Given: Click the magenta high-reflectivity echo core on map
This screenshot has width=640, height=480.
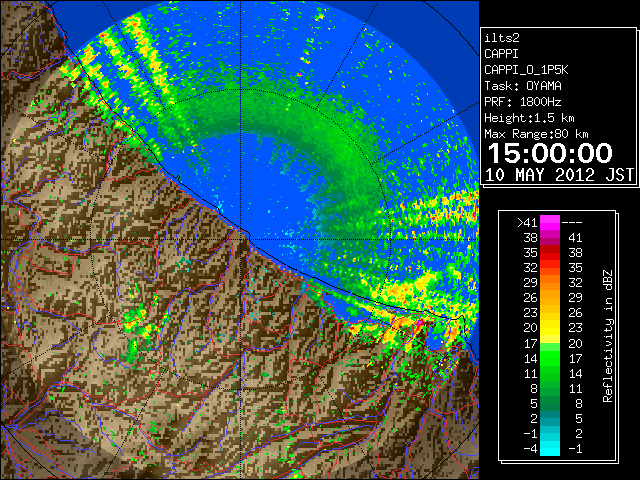Looking at the screenshot, I should (x=420, y=323).
